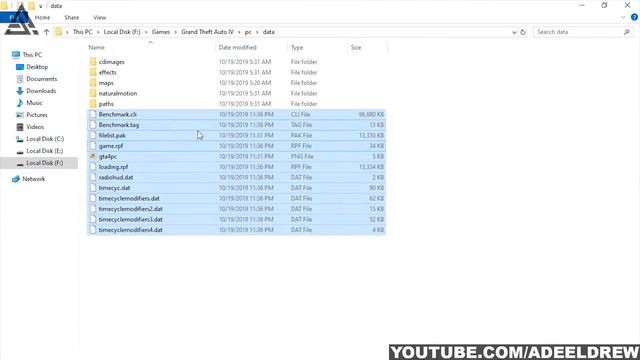The width and height of the screenshot is (640, 360).
Task: Click the Benchmark.cli file icon
Action: point(93,114)
